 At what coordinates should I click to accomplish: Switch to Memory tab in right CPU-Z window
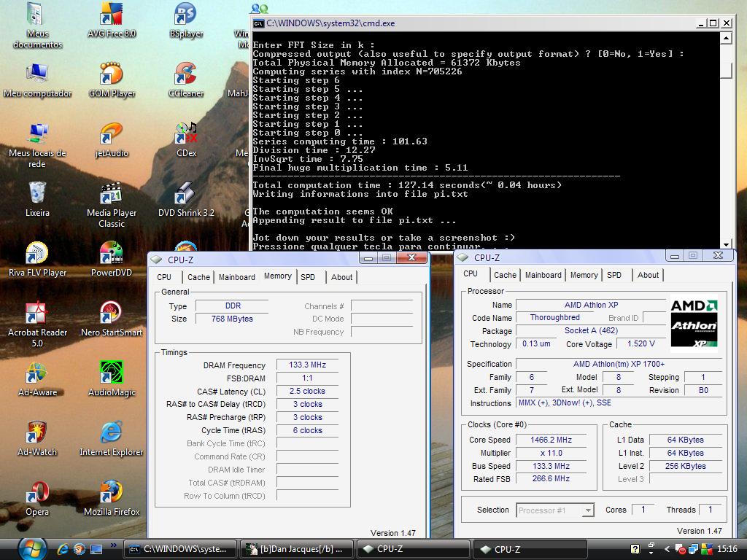click(x=584, y=275)
